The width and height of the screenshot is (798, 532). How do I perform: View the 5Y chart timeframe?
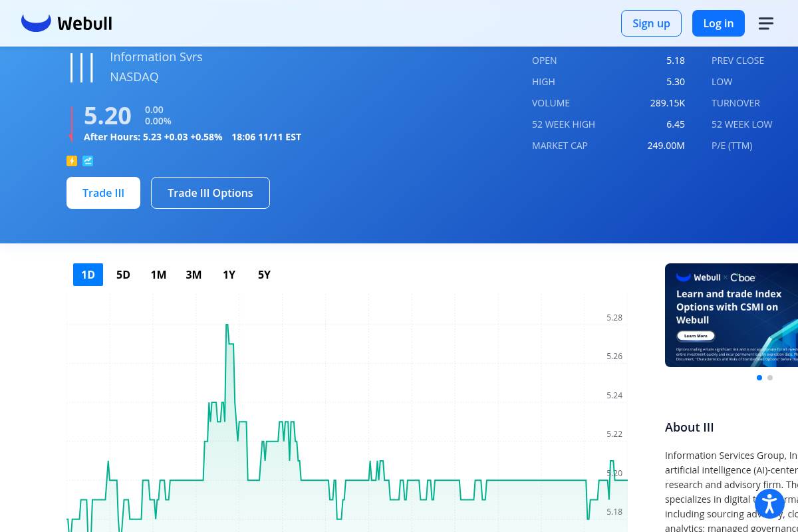pyautogui.click(x=264, y=275)
